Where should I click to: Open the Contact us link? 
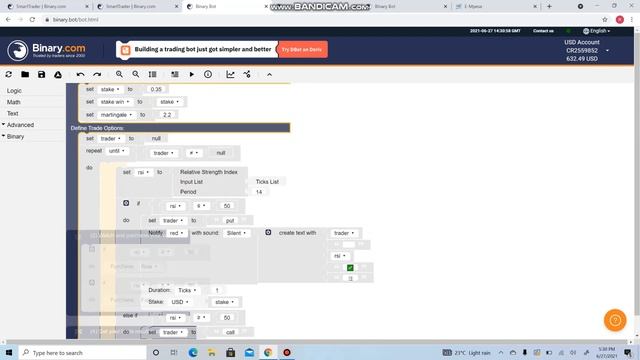click(543, 31)
